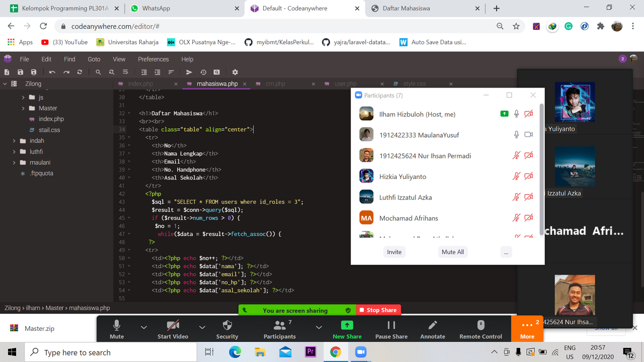The height and width of the screenshot is (362, 644).
Task: Toggle the word wrap toolbar icon
Action: click(125, 72)
